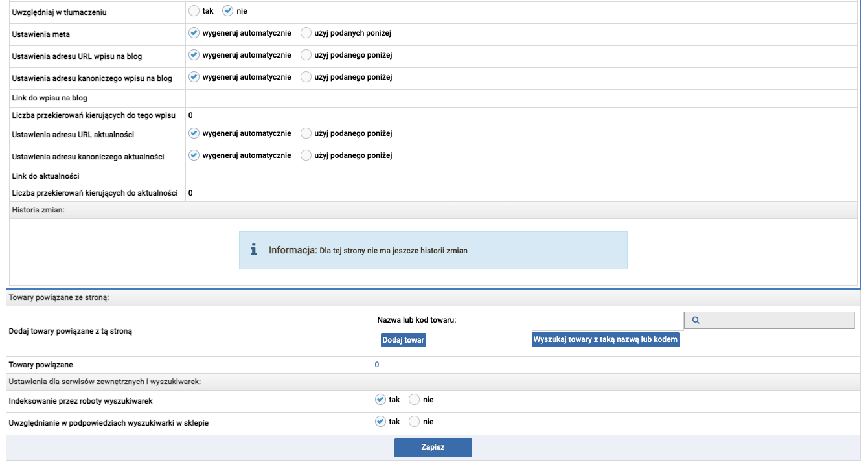The width and height of the screenshot is (868, 467).
Task: Choose 'użyj podanego poniżej' for adresu kanonicznego aktualności
Action: (x=306, y=155)
